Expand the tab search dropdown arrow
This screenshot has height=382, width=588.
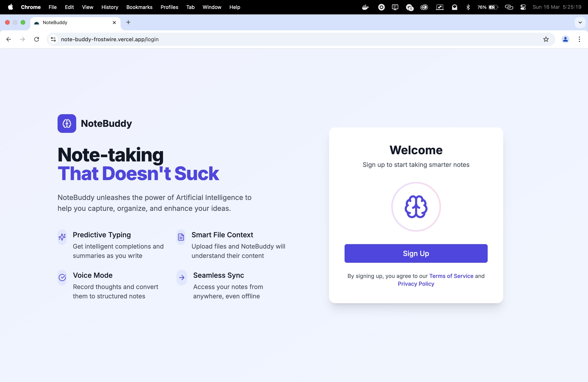click(x=580, y=23)
